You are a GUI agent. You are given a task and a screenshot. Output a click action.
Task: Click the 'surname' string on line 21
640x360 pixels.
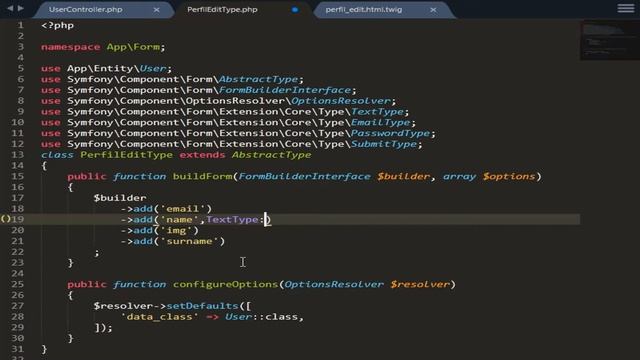[189, 241]
